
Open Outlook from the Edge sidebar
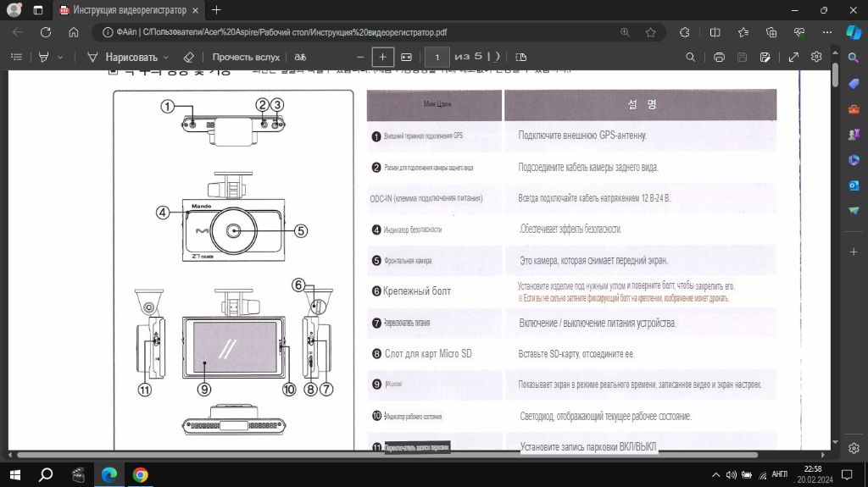854,185
